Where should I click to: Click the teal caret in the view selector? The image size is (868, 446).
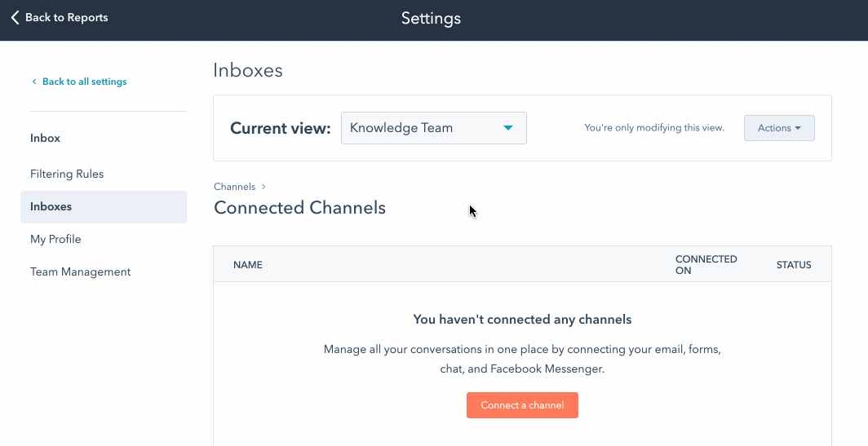click(x=508, y=128)
